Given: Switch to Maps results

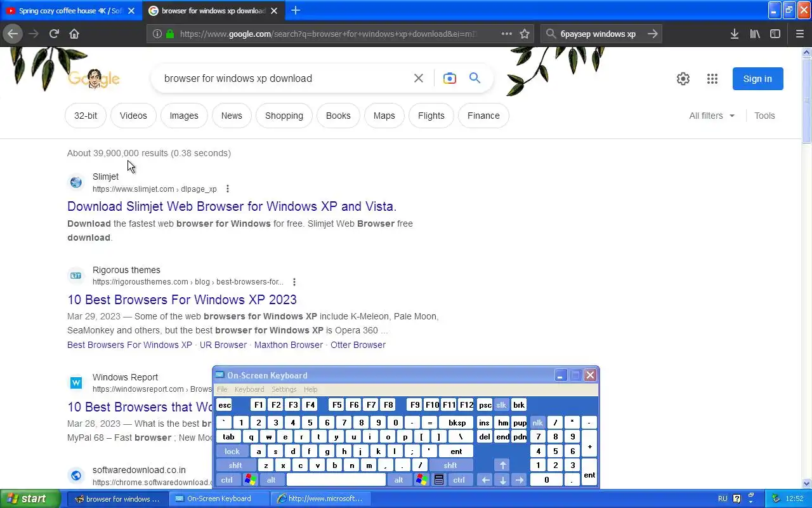Looking at the screenshot, I should [384, 116].
